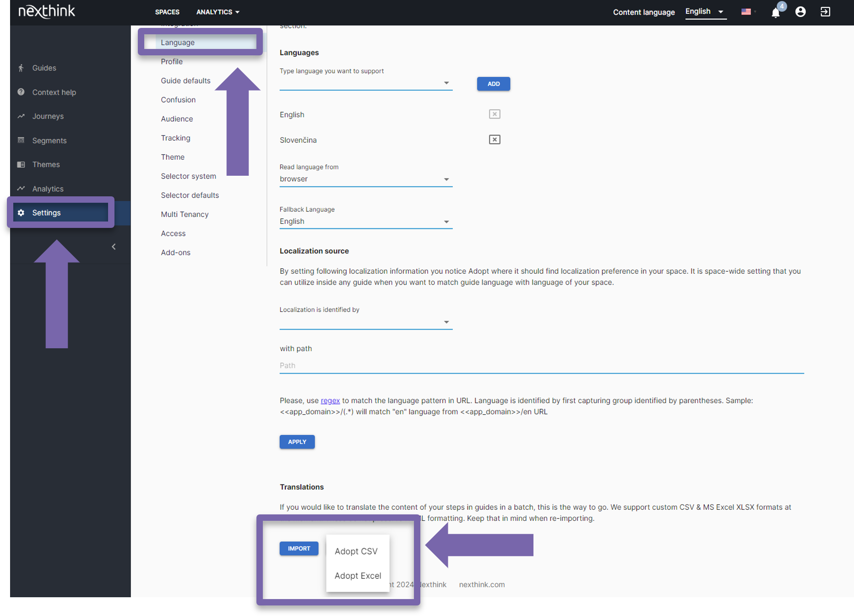Collapse the left sidebar with chevron
The width and height of the screenshot is (854, 616).
(x=114, y=247)
